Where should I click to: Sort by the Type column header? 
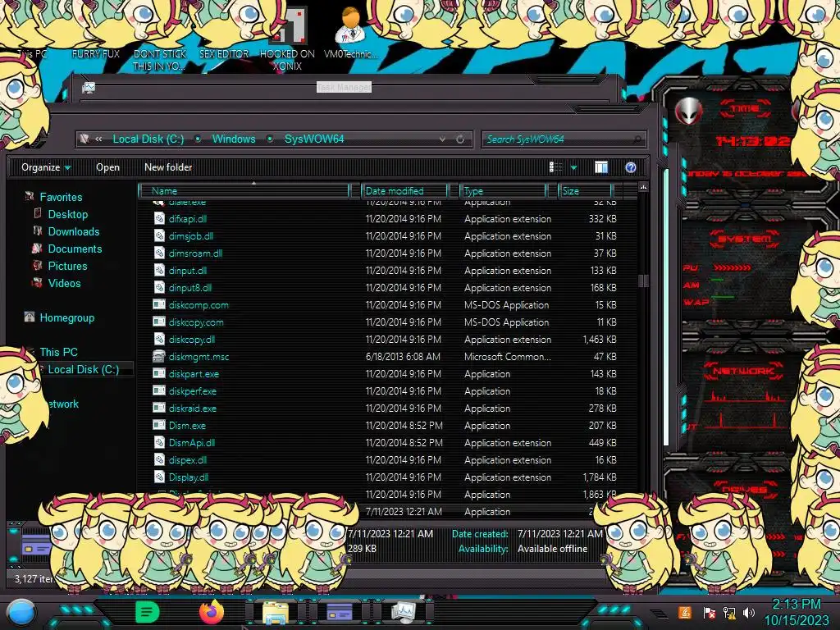[x=503, y=190]
